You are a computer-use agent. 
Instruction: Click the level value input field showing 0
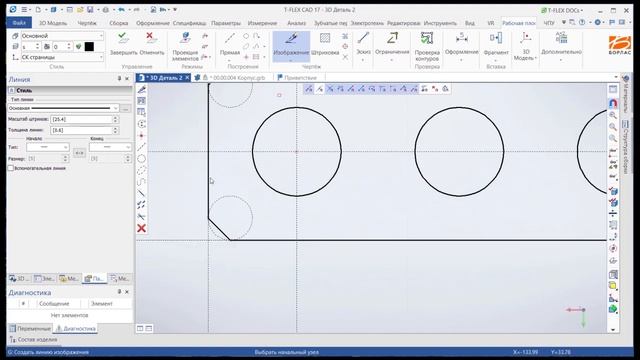[x=60, y=47]
